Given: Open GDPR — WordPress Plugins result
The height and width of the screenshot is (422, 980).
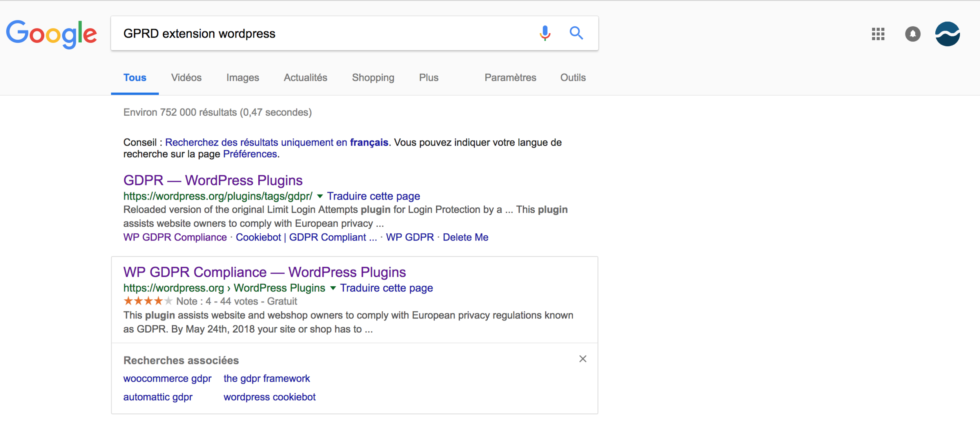Looking at the screenshot, I should point(213,180).
